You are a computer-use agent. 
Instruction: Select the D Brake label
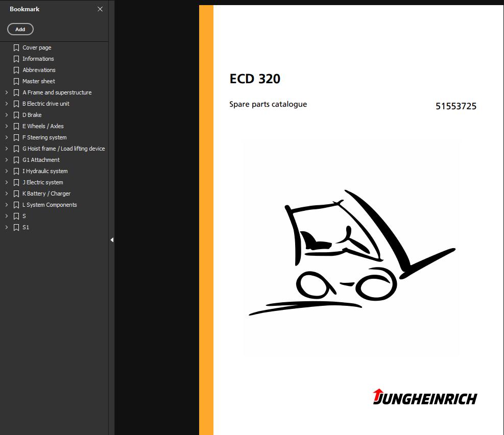tap(32, 115)
